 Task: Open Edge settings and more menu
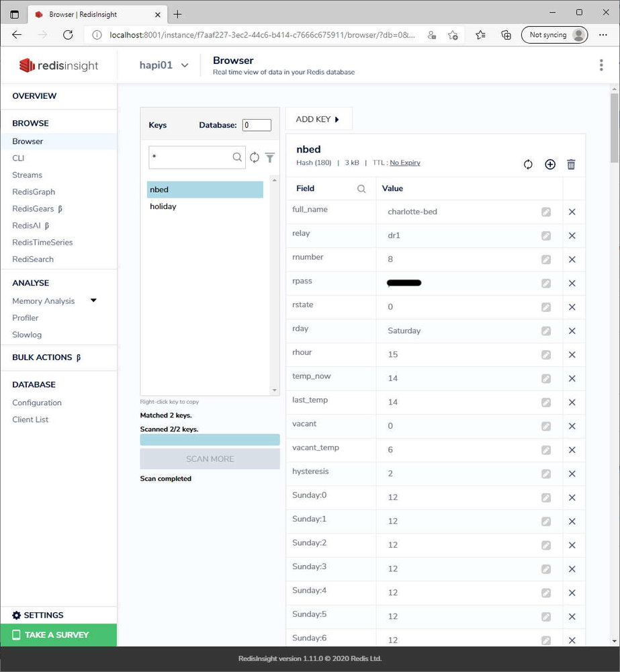coord(603,35)
